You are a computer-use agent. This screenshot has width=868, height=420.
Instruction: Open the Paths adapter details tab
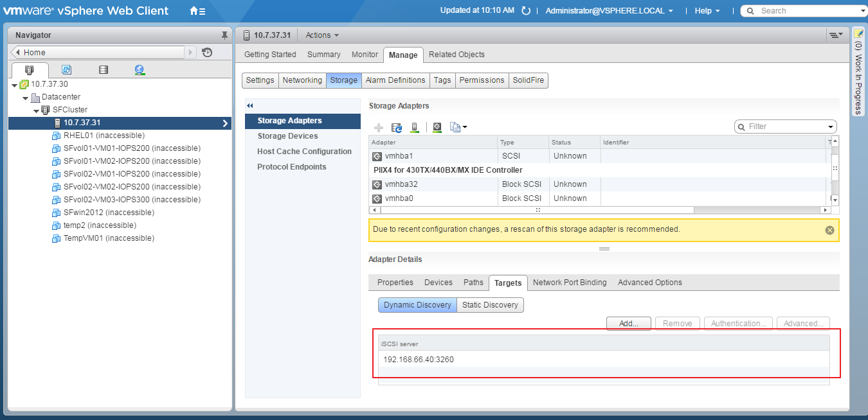tap(473, 283)
